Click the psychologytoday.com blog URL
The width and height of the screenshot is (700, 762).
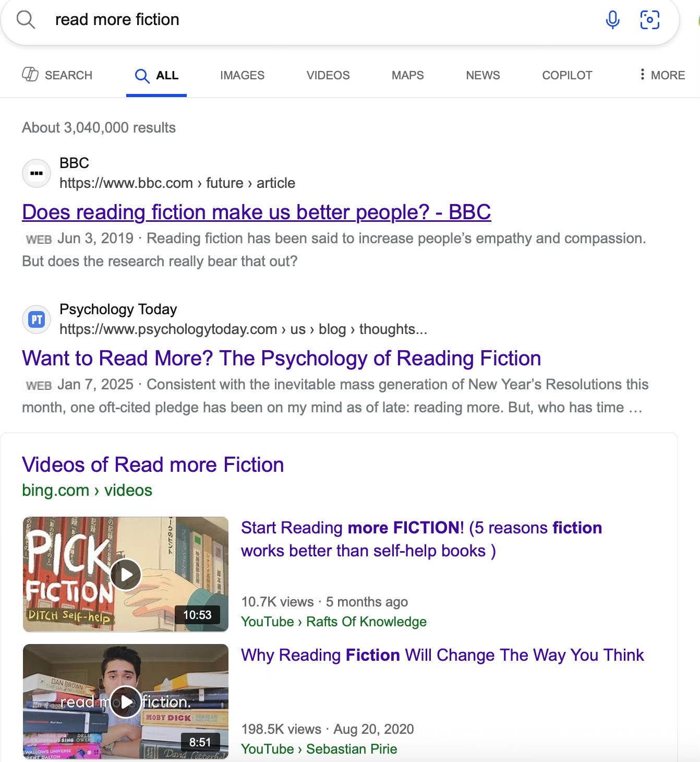pos(243,329)
